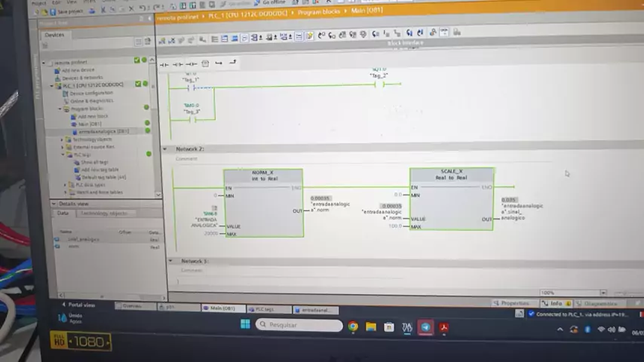Image resolution: width=644 pixels, height=362 pixels.
Task: Insert an output coil instruction
Action: pos(191,64)
